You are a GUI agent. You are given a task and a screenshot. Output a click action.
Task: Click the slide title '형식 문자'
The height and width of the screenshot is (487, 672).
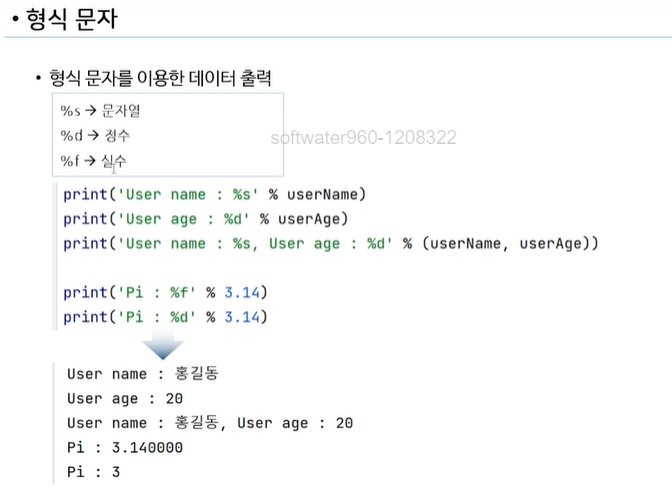71,19
